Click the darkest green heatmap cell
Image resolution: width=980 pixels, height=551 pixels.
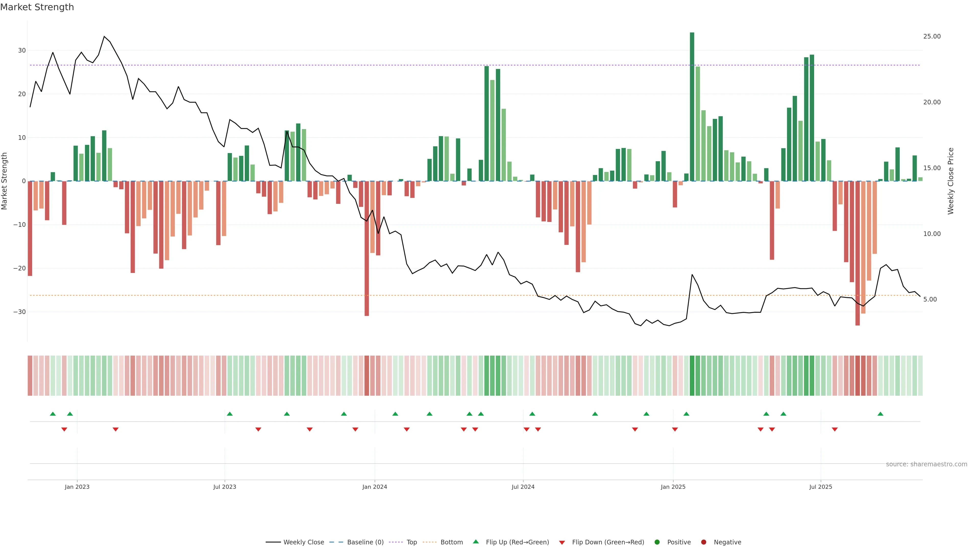[x=692, y=376]
